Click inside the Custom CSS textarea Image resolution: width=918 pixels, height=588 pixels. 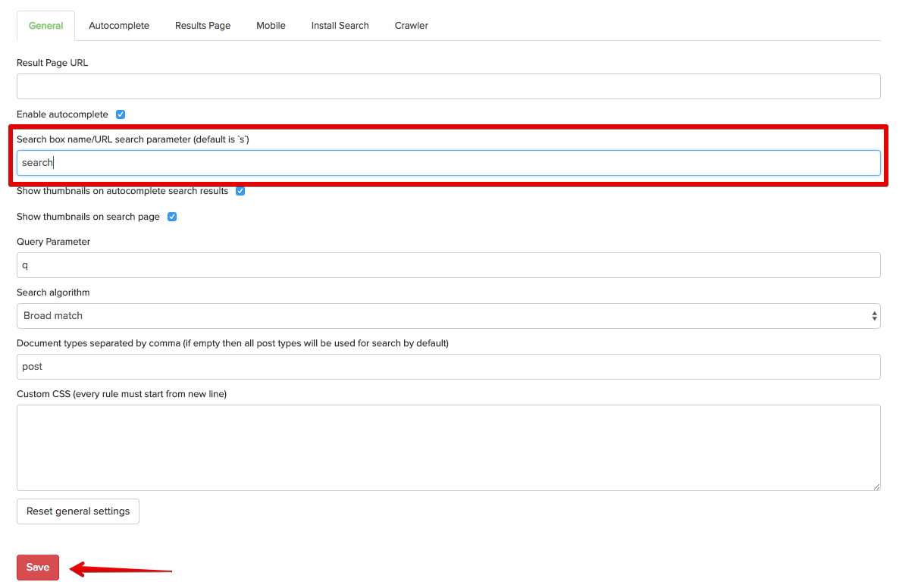point(449,448)
